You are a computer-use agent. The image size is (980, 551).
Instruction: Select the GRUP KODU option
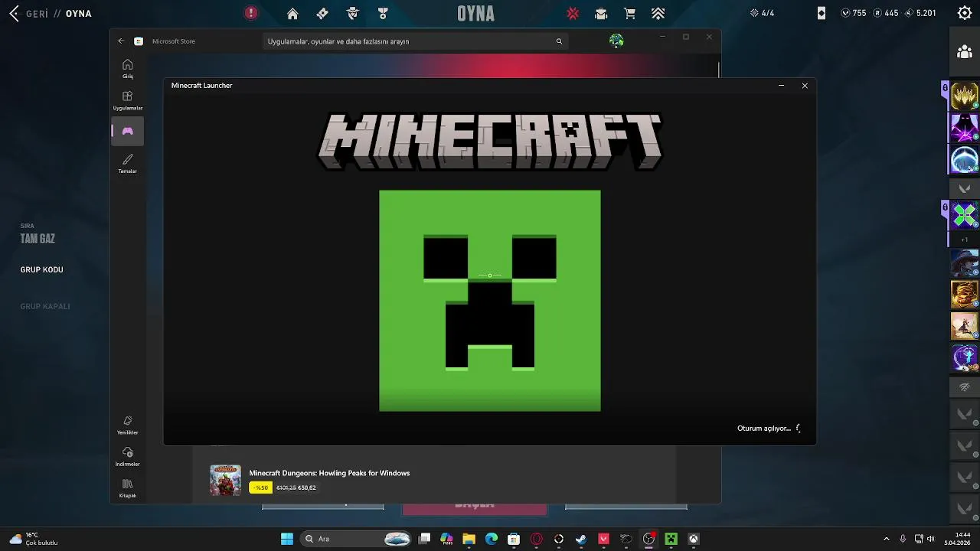pyautogui.click(x=42, y=269)
